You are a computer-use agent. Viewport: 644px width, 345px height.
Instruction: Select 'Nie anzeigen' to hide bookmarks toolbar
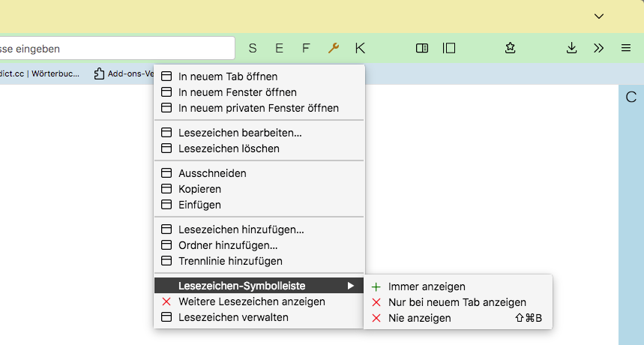click(419, 318)
